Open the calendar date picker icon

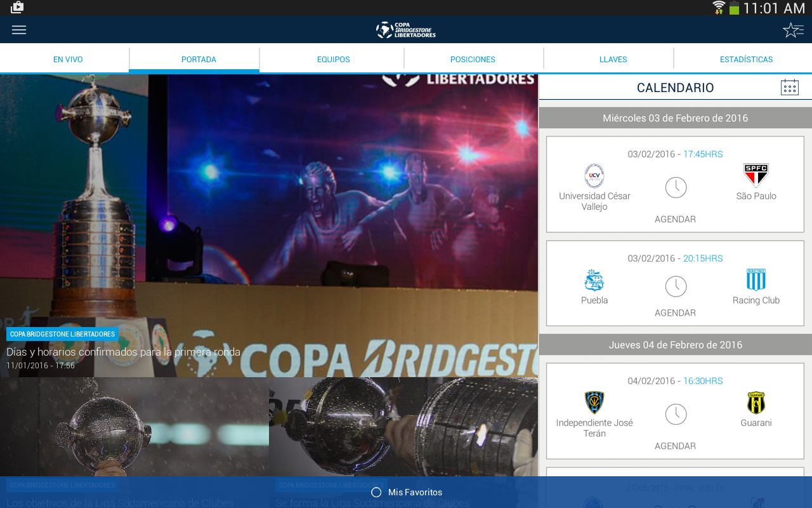click(x=790, y=88)
